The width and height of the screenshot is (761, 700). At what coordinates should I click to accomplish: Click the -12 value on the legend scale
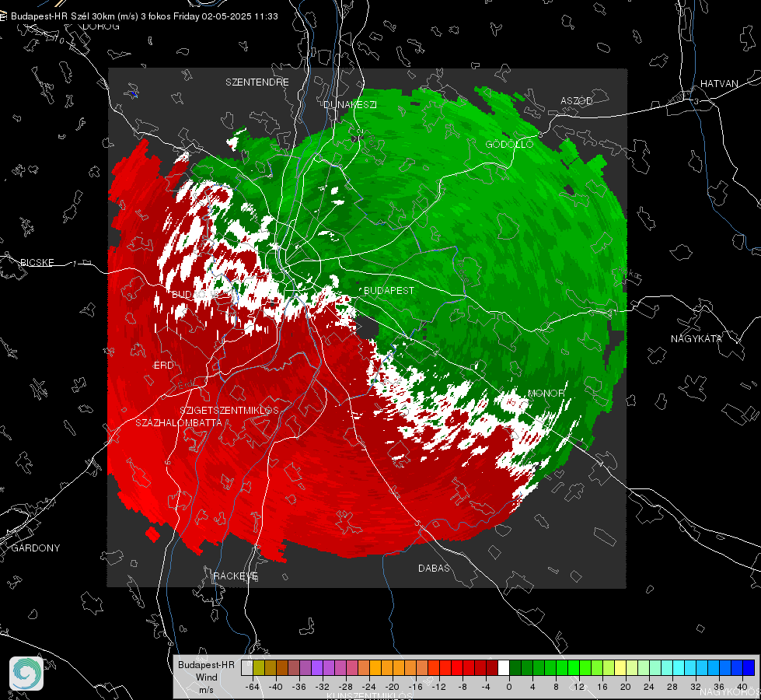click(x=439, y=687)
